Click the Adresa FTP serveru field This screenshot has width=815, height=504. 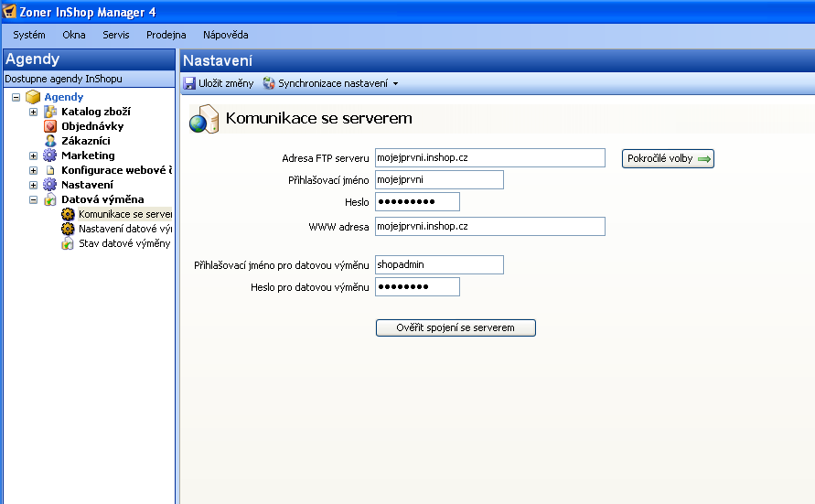[490, 158]
